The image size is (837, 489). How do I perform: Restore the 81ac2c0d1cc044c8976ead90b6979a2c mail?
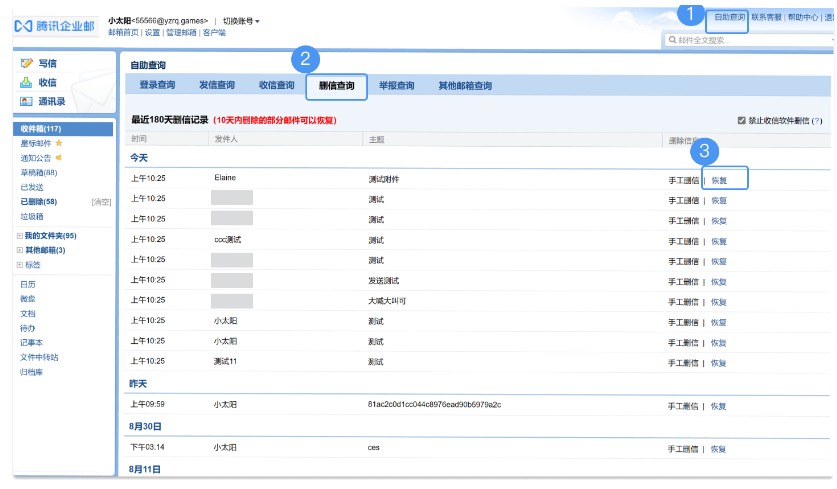(718, 406)
